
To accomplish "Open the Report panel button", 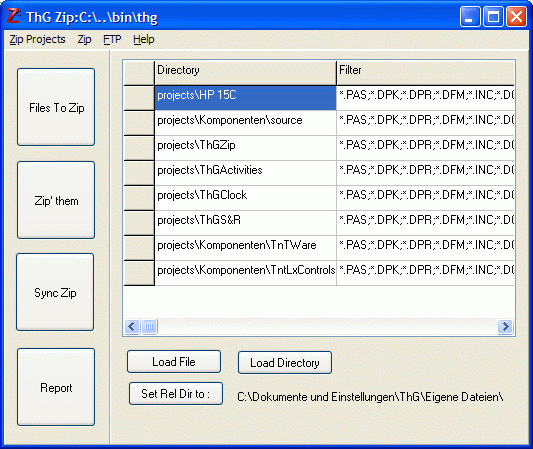I will (56, 387).
